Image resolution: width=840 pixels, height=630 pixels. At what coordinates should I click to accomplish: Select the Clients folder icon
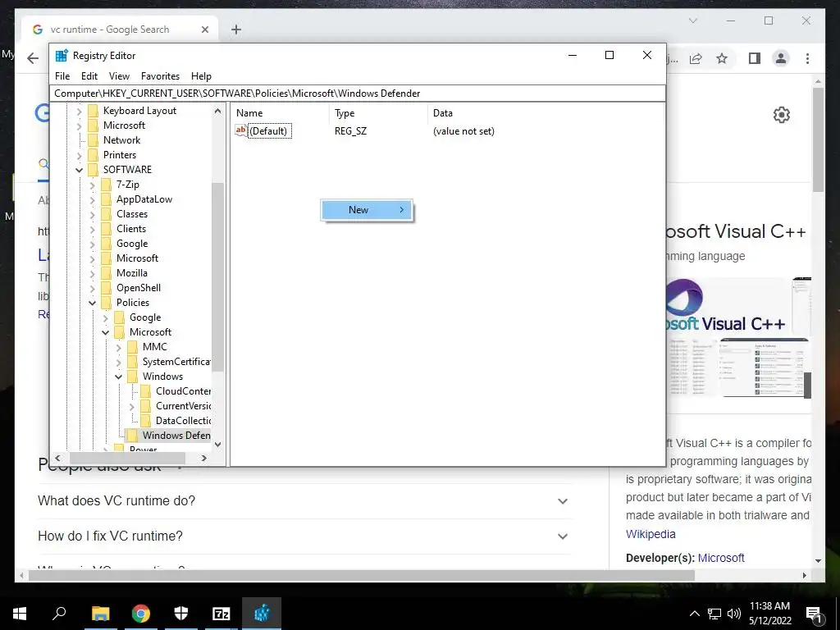107,229
